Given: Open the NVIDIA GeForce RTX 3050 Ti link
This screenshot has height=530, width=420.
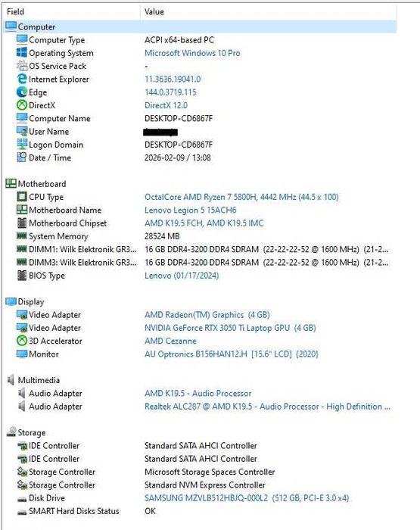Looking at the screenshot, I should 230,328.
